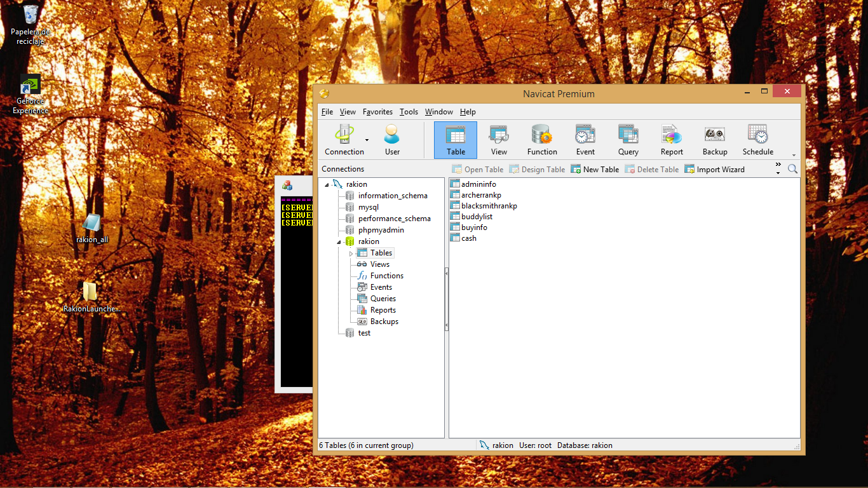
Task: Click the Design Table button
Action: coord(537,170)
